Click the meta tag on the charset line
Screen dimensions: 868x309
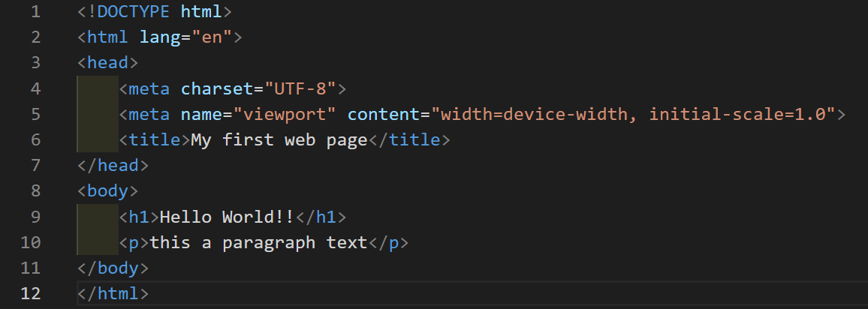click(x=149, y=88)
